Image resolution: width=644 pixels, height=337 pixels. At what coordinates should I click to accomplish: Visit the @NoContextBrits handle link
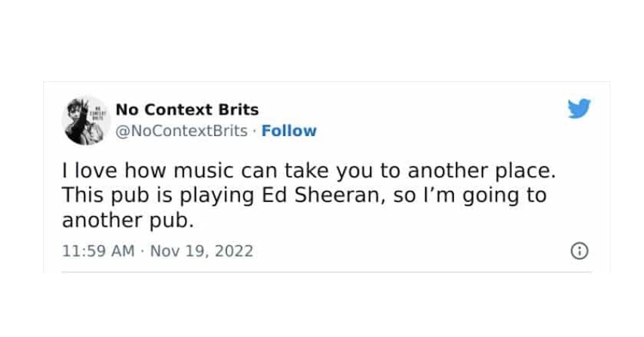coord(182,131)
